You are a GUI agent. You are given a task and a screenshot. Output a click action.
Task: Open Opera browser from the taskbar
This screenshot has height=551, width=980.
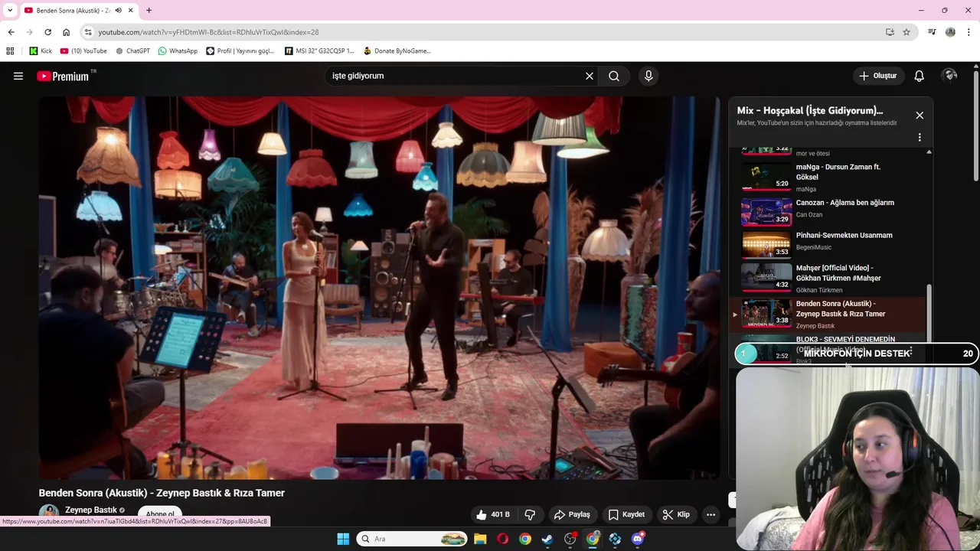[x=502, y=539]
